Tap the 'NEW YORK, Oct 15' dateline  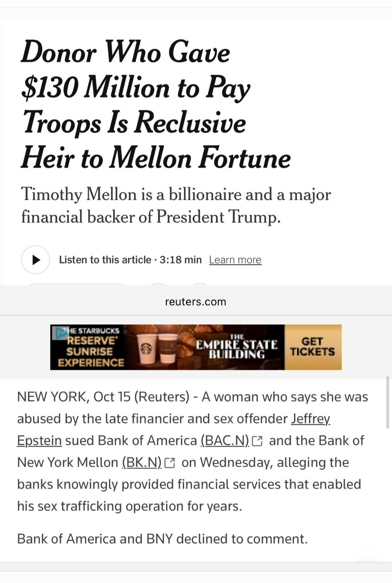click(74, 397)
